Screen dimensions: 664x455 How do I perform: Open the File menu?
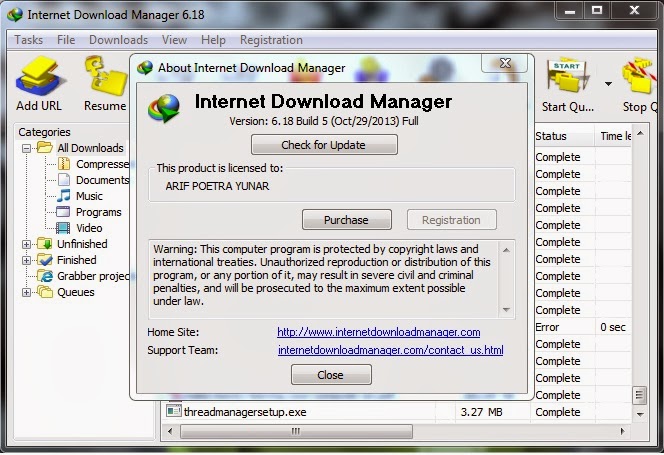tap(66, 40)
